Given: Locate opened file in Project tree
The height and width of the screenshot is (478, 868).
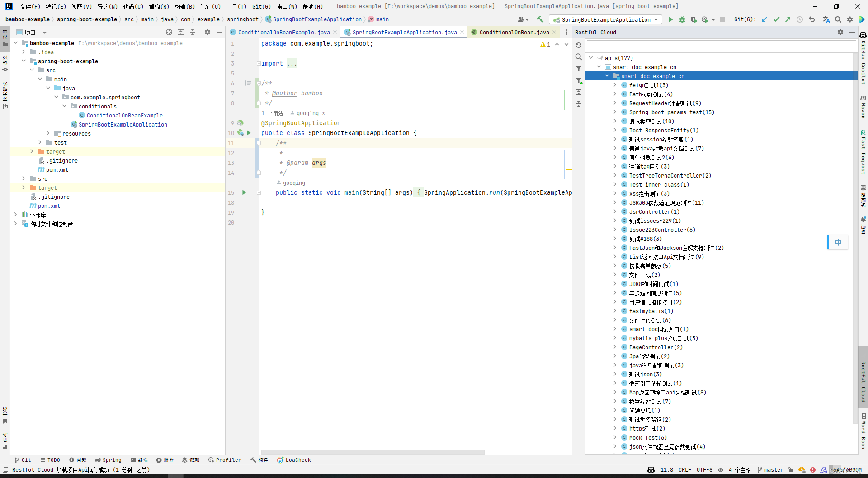Looking at the screenshot, I should click(169, 32).
